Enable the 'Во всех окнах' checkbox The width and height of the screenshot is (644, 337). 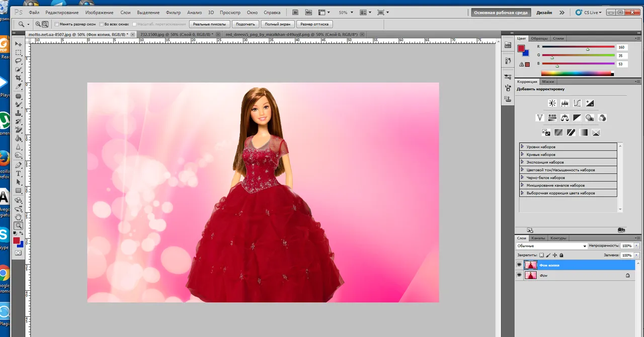(101, 24)
